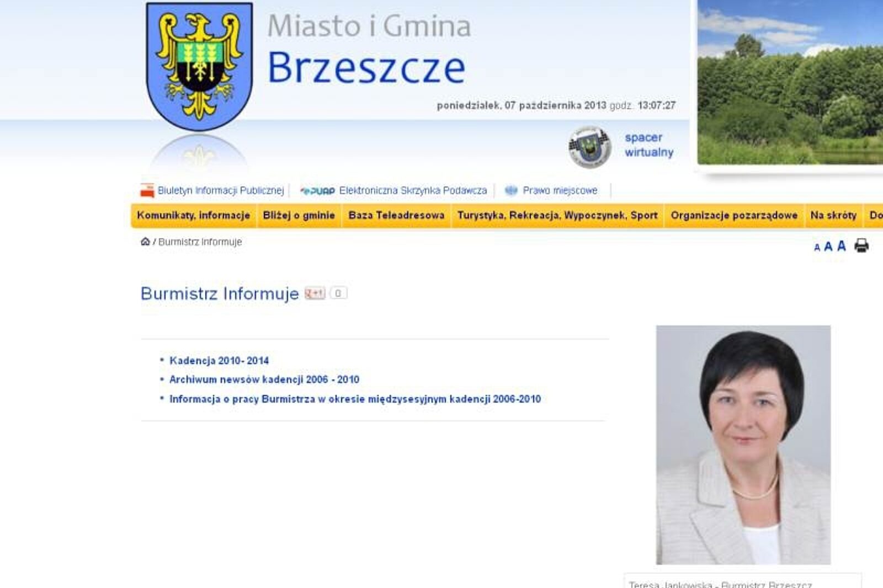Image resolution: width=883 pixels, height=588 pixels.
Task: Open the Komunikaty, informacje menu
Action: coord(193,215)
